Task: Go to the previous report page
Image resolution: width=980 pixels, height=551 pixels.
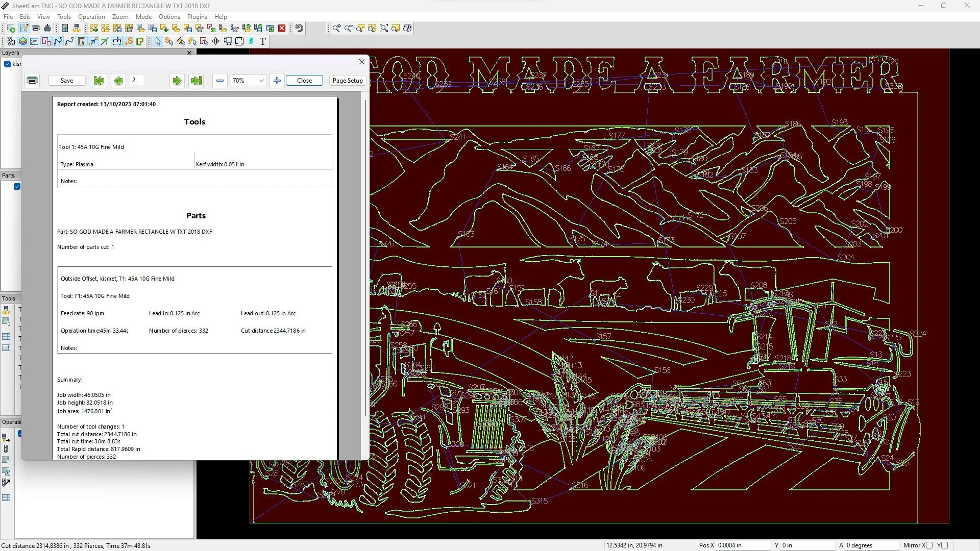Action: [118, 81]
